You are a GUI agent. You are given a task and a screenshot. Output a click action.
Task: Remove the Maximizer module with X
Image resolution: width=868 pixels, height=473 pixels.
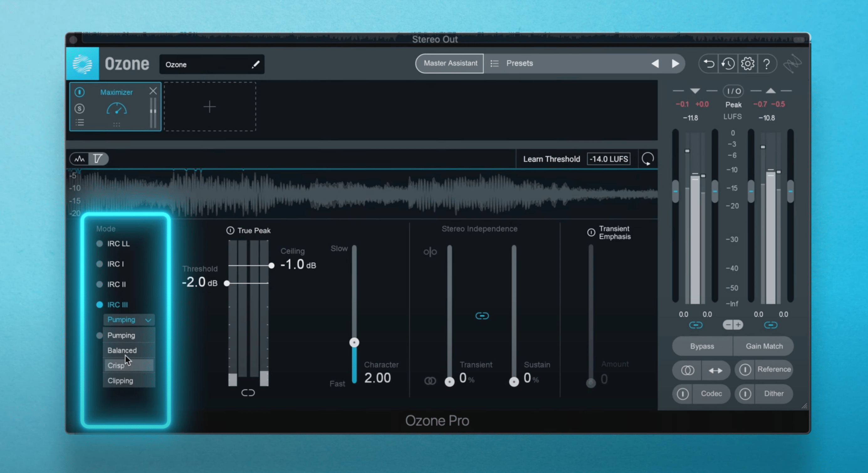point(153,91)
